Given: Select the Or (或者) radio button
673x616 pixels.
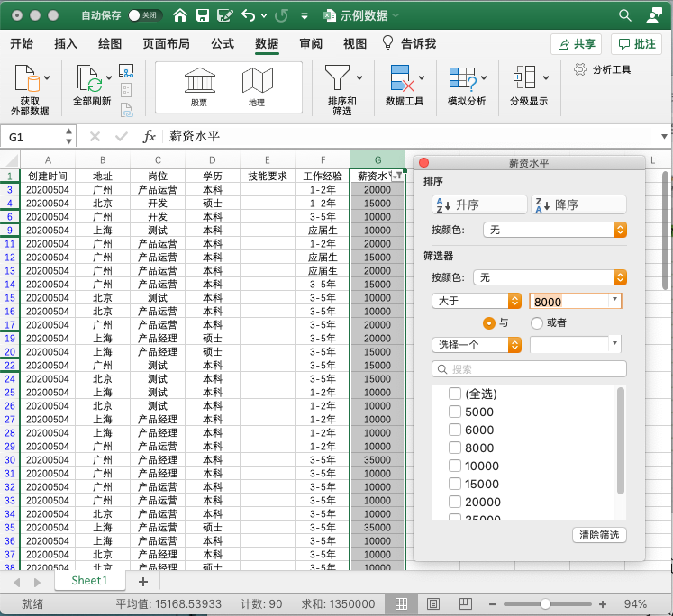Looking at the screenshot, I should tap(537, 322).
